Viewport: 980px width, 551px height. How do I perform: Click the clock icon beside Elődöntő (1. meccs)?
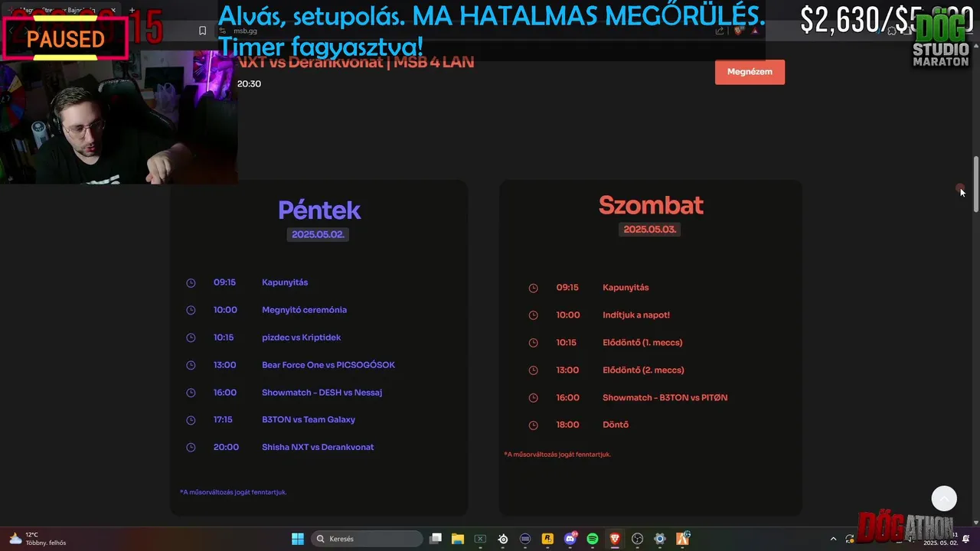[534, 343]
